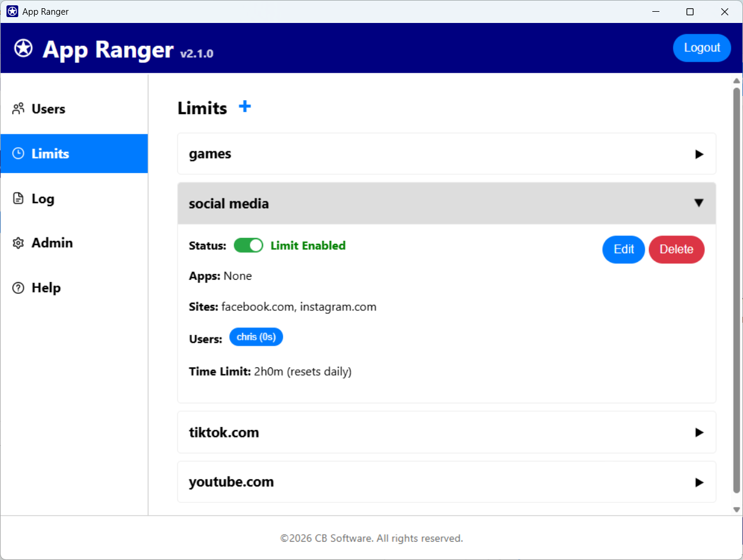Switch the Status toggle for social media
This screenshot has height=560, width=743.
click(x=248, y=245)
